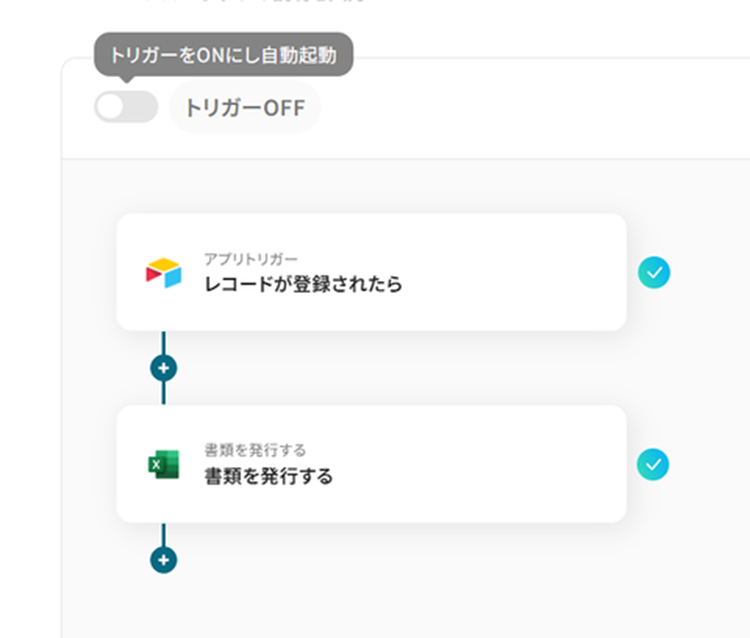
Task: Click the checkmark beside the Airtable trigger step
Action: [x=653, y=272]
